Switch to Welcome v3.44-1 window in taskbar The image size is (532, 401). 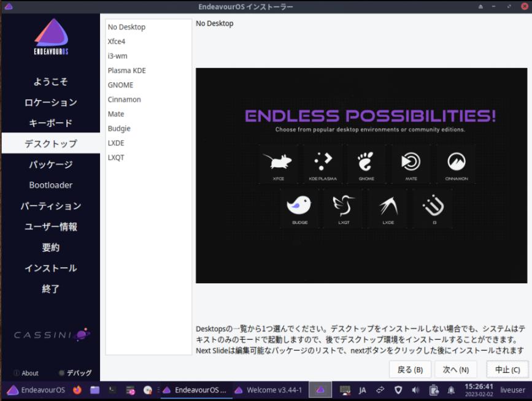tap(269, 390)
